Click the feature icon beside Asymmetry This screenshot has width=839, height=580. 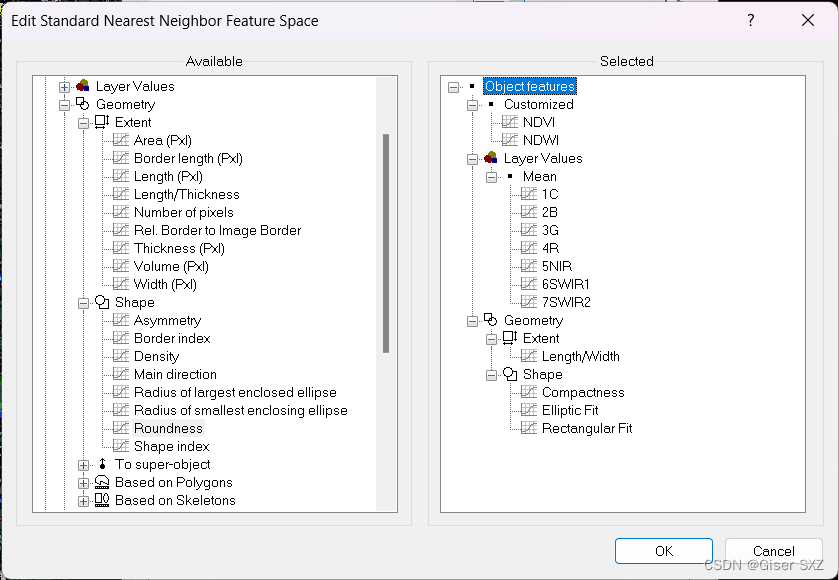(121, 320)
